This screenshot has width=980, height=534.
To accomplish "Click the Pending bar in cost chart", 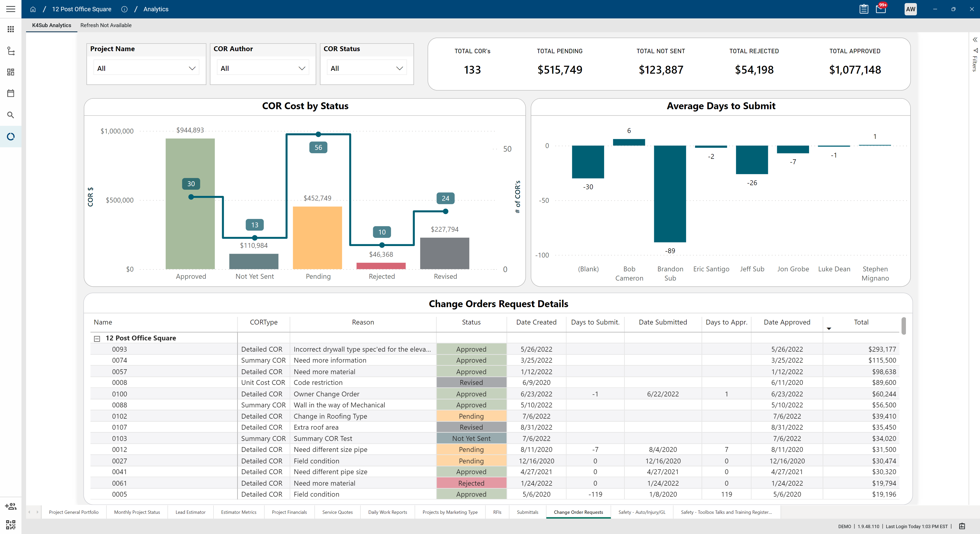I will [x=317, y=238].
